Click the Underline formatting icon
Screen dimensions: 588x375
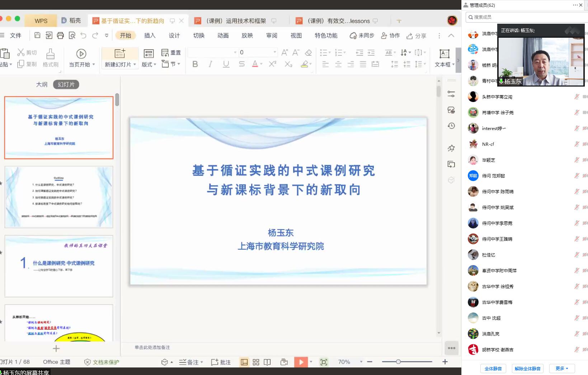coord(226,64)
